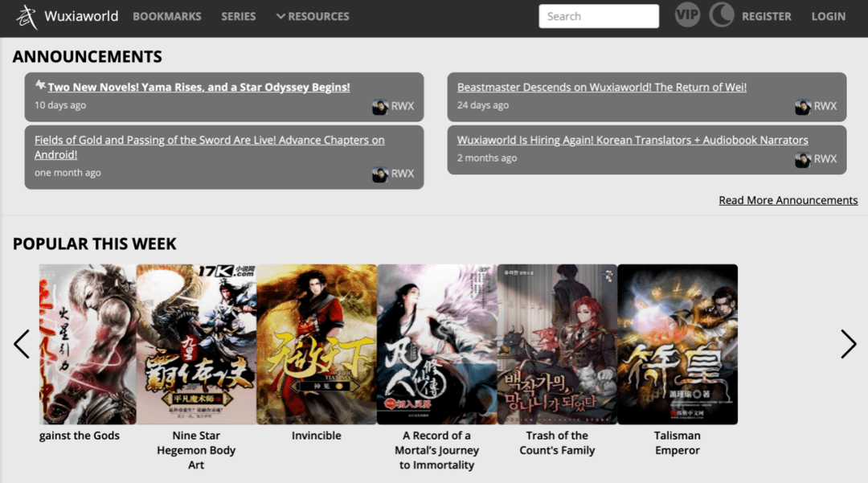The image size is (868, 483).
Task: Show the next popular novels with the right arrow
Action: click(x=849, y=344)
